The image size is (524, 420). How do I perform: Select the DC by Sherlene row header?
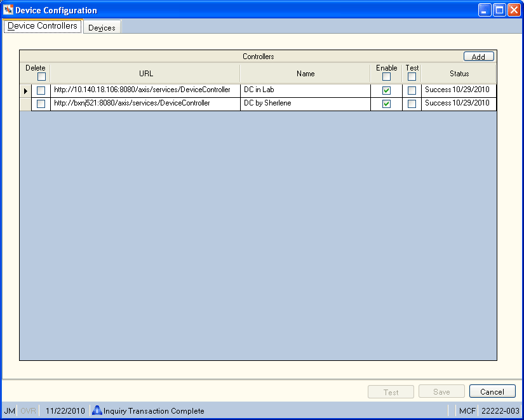pos(25,104)
